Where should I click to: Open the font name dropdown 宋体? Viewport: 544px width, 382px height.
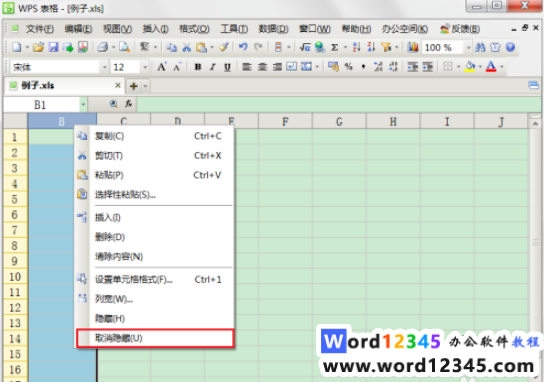tap(104, 67)
